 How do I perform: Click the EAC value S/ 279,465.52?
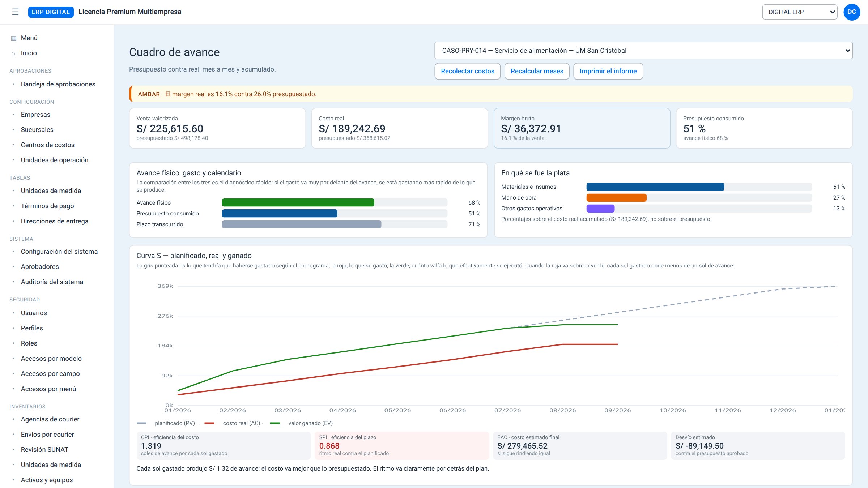pyautogui.click(x=522, y=446)
